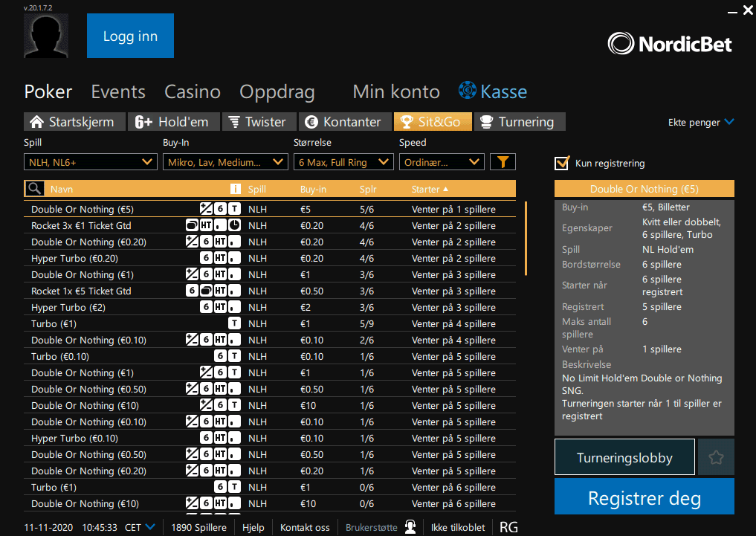The height and width of the screenshot is (536, 756).
Task: Click the info icon in the table header
Action: (x=235, y=189)
